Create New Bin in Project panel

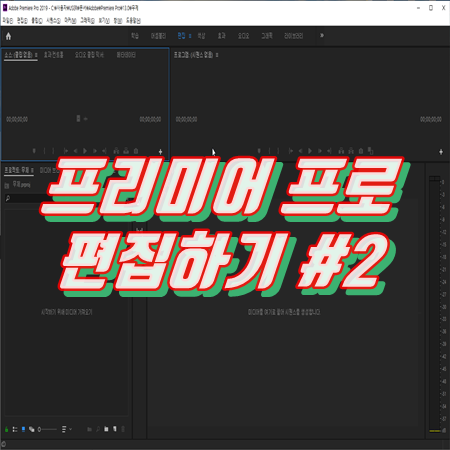[106, 429]
